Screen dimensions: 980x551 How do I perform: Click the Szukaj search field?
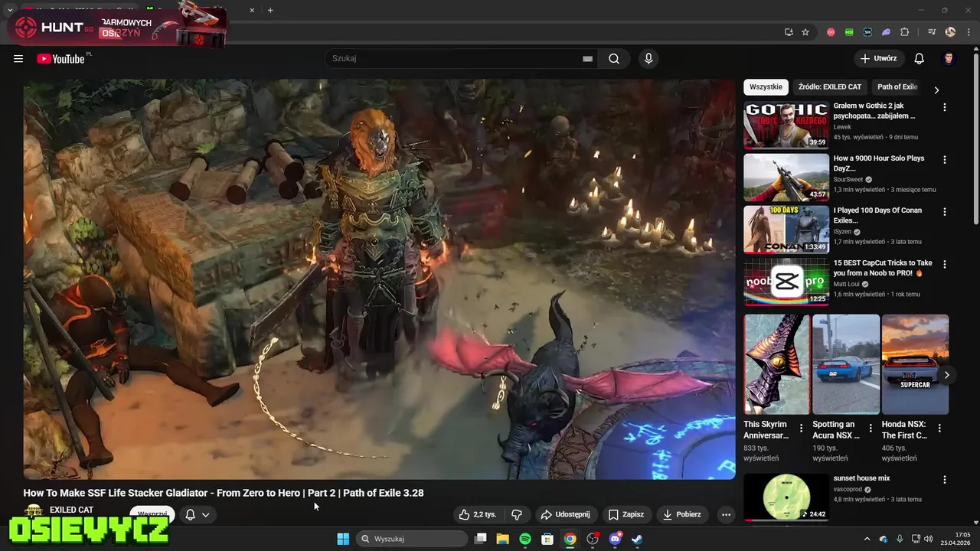click(461, 59)
